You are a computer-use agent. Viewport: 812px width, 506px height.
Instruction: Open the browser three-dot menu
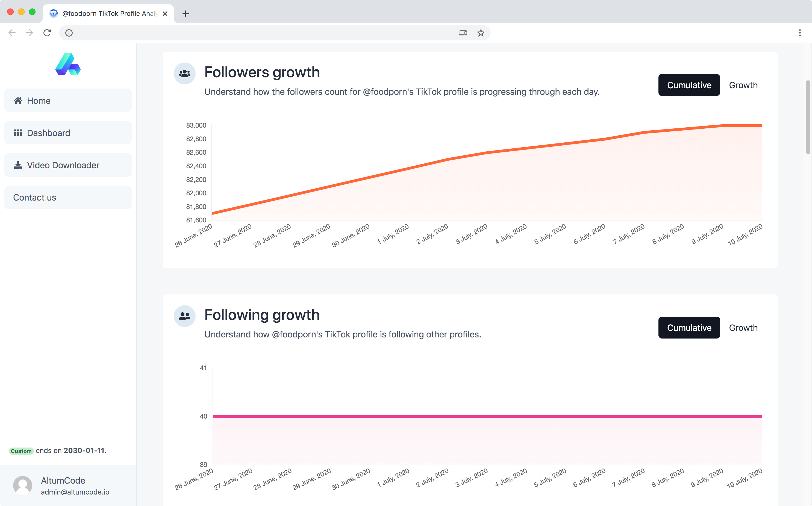(x=800, y=33)
